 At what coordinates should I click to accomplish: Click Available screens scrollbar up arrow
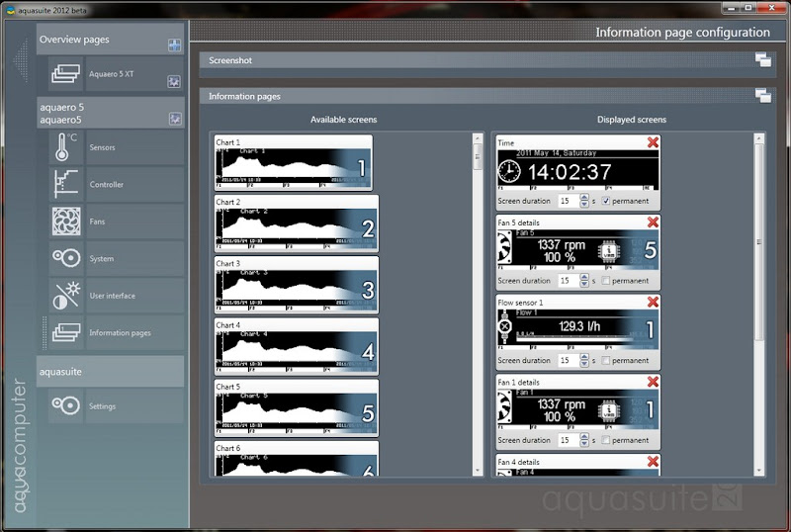pos(478,138)
